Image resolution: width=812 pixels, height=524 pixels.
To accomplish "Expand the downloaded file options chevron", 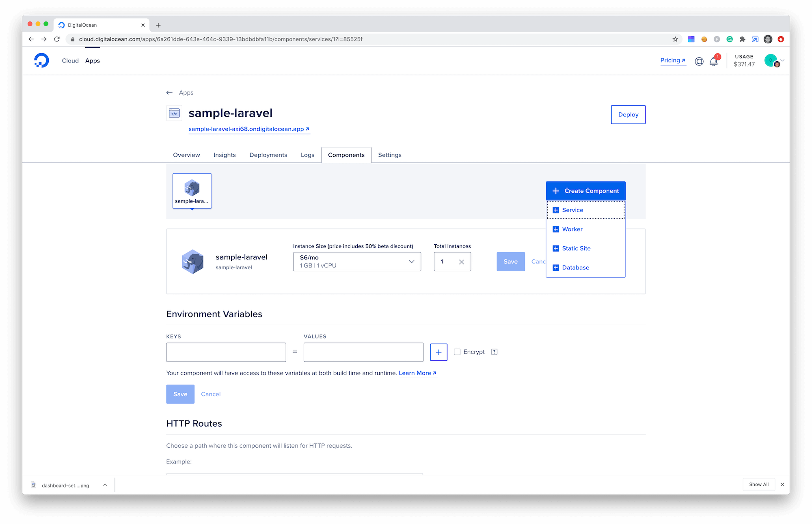I will [105, 485].
